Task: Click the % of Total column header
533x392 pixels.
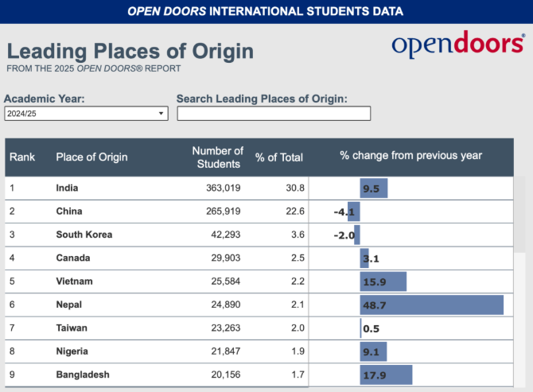Action: pyautogui.click(x=279, y=157)
